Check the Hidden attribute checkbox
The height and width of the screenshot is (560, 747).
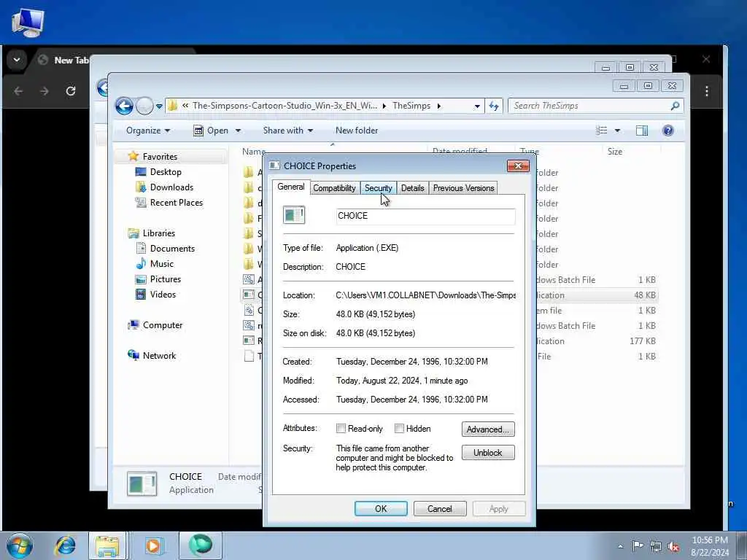coord(399,429)
